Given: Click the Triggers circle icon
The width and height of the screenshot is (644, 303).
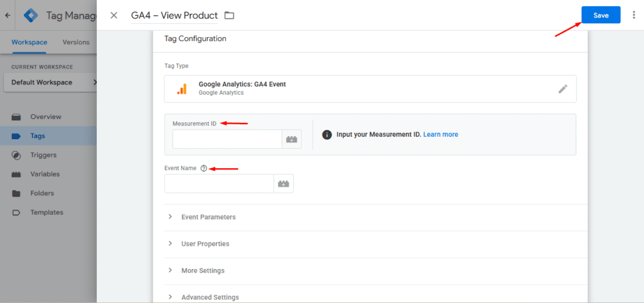Looking at the screenshot, I should pos(16,155).
